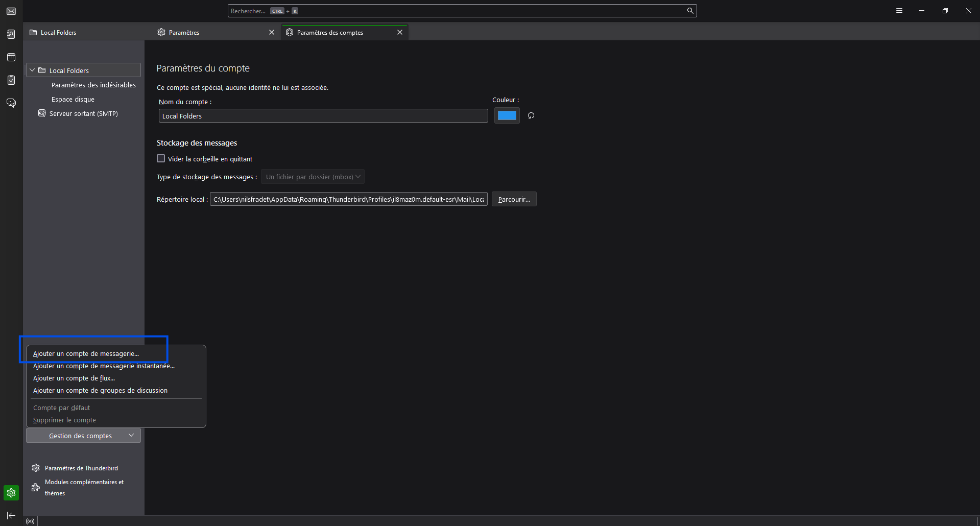This screenshot has height=526, width=980.
Task: Open the blue account color swatch
Action: tap(507, 115)
